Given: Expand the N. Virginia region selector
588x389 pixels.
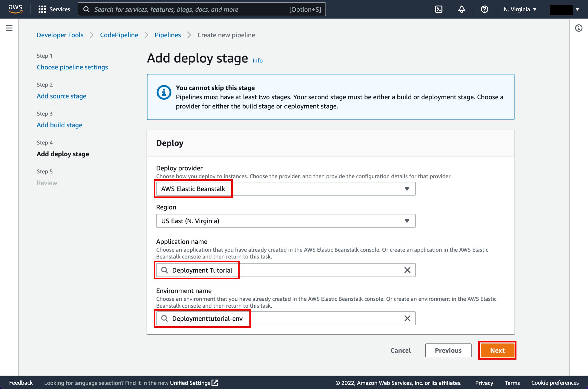Looking at the screenshot, I should [520, 9].
